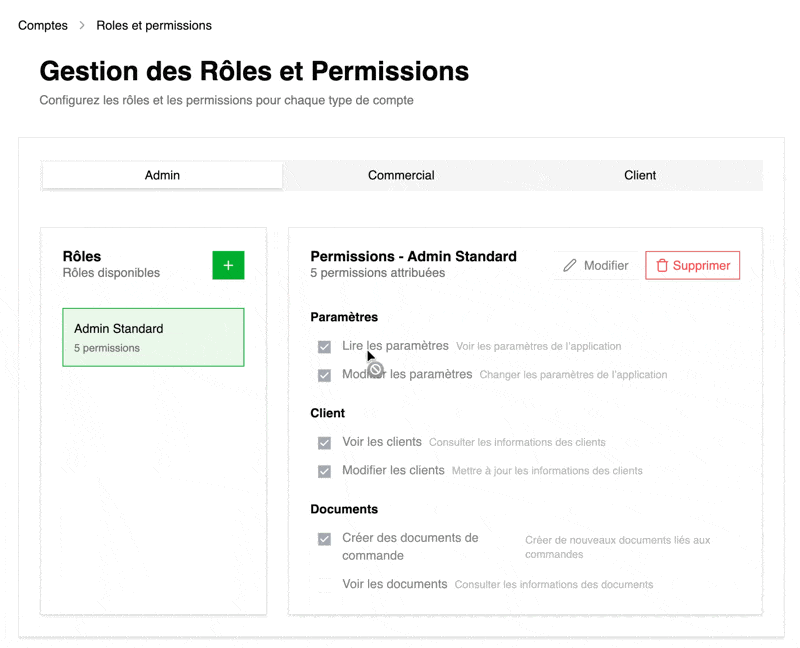The height and width of the screenshot is (648, 800).
Task: Toggle the Modifier les paramètres checkbox
Action: 324,376
